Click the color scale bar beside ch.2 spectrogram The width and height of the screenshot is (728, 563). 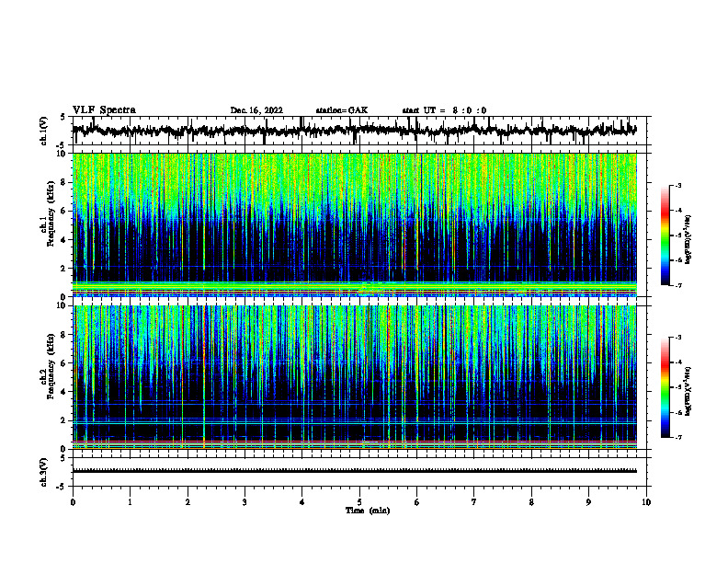pyautogui.click(x=665, y=387)
